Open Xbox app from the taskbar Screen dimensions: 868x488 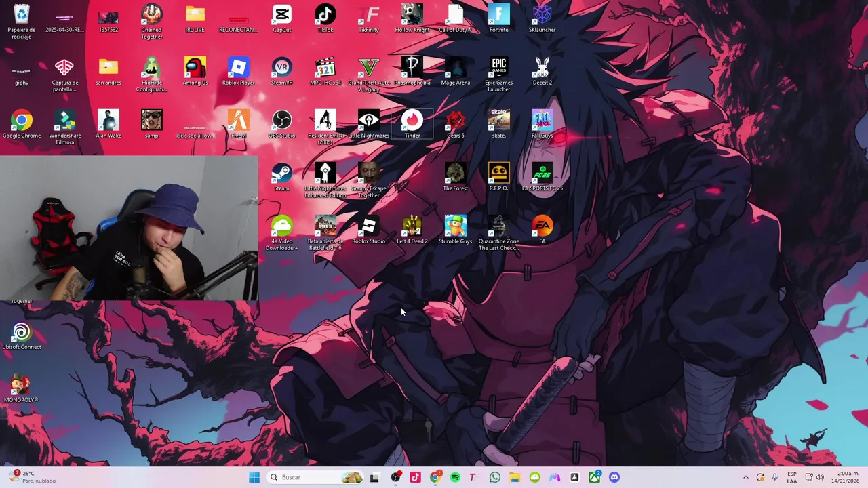(x=595, y=477)
